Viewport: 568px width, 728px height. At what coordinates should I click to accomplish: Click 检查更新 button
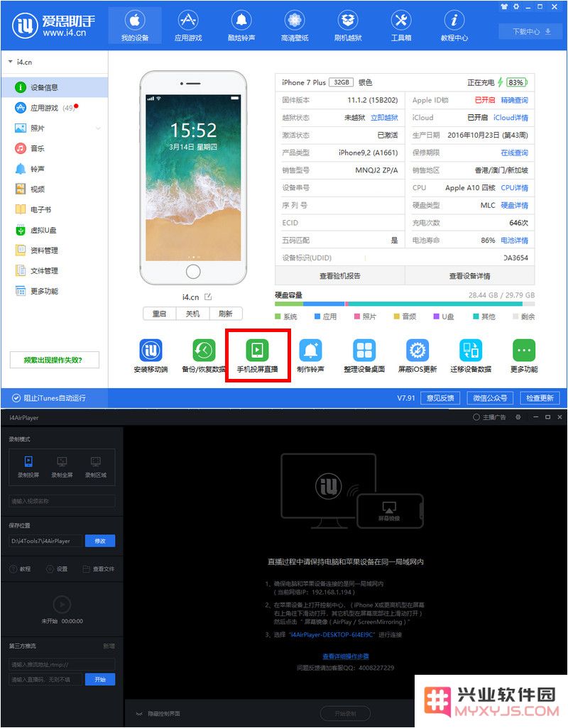tap(540, 398)
